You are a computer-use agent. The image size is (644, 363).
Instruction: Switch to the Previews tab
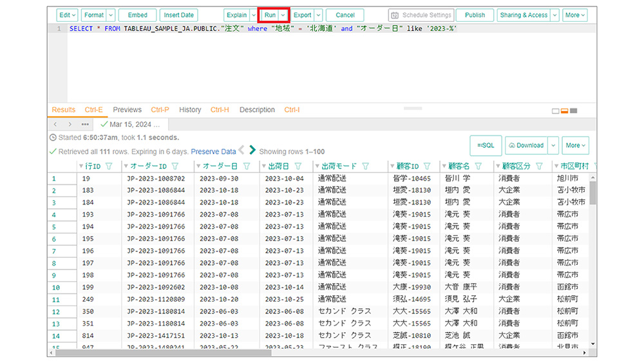tap(128, 110)
